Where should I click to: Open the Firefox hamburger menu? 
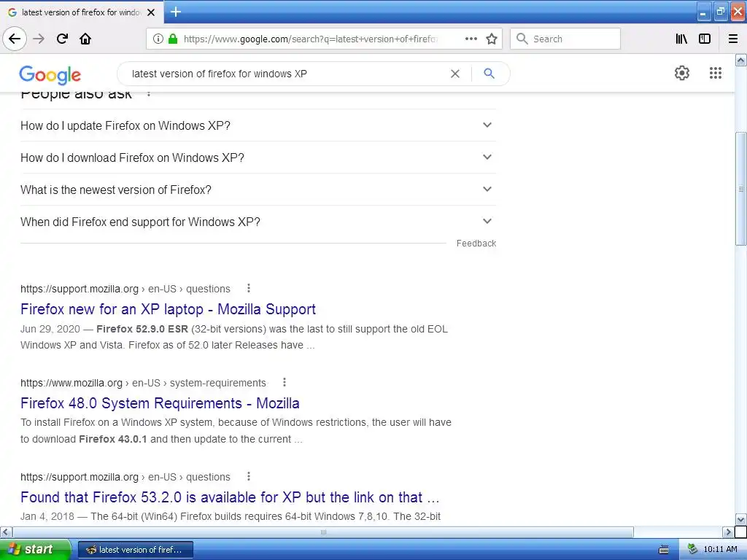[733, 39]
